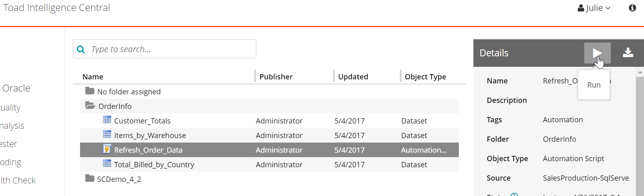Viewport: 644px width, 196px height.
Task: Download the selected object
Action: pos(628,53)
